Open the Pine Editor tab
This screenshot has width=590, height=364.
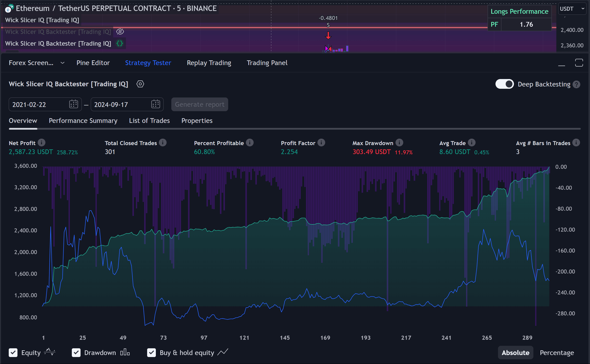tap(93, 63)
